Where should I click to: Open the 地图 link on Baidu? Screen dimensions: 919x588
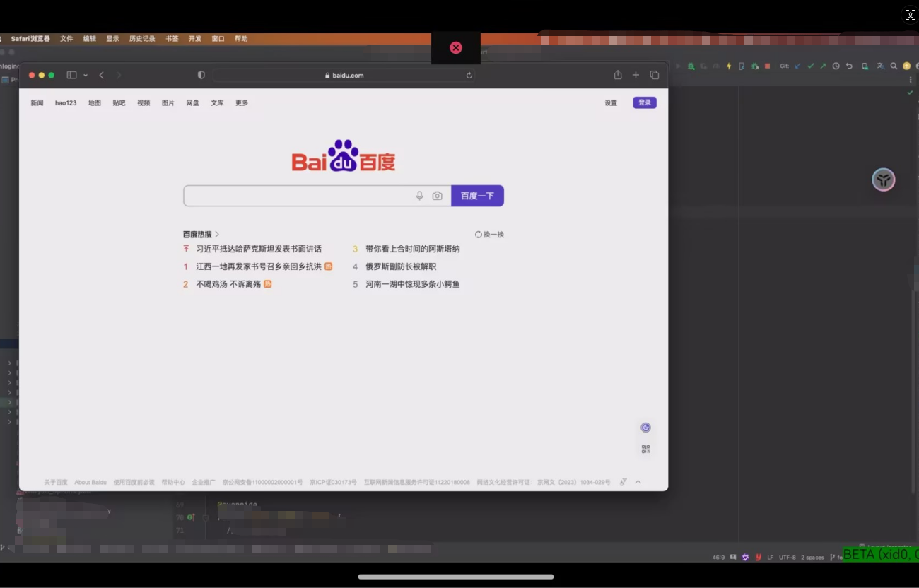tap(95, 103)
